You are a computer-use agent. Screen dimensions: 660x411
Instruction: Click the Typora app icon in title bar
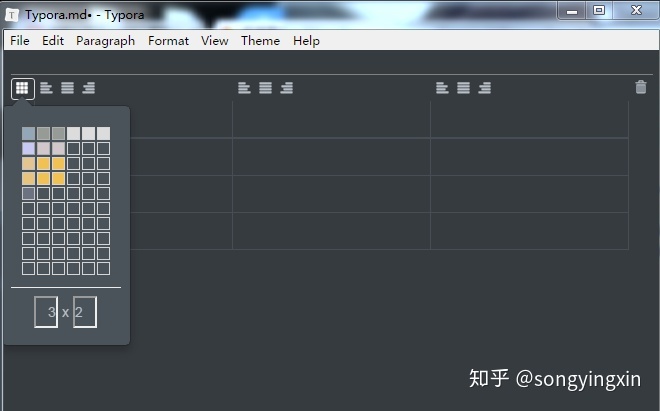(x=12, y=15)
